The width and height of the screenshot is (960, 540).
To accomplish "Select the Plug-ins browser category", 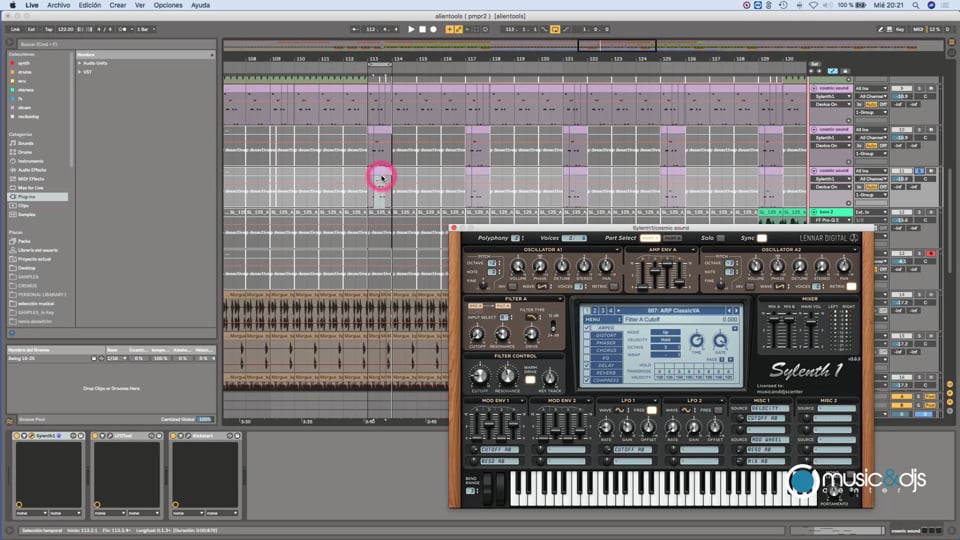I will (x=37, y=197).
